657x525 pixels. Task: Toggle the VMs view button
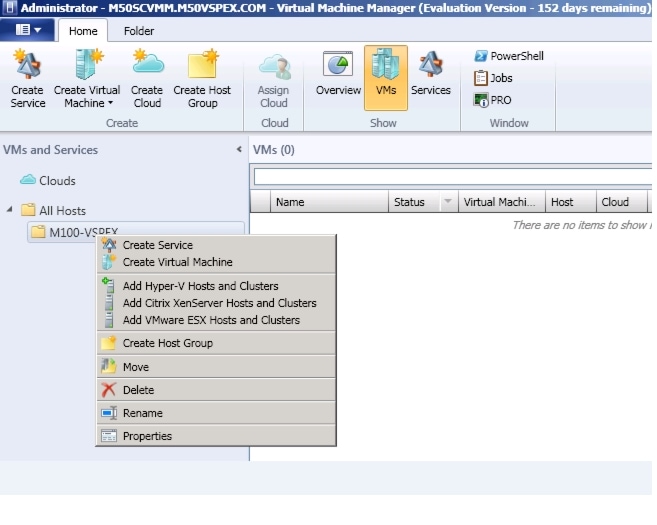click(385, 78)
